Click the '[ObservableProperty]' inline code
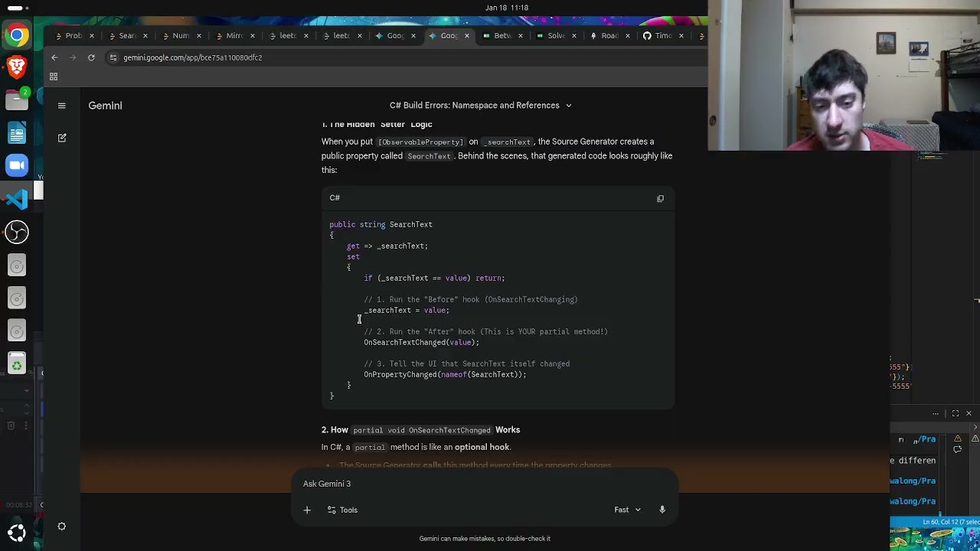This screenshot has width=980, height=551. click(421, 142)
